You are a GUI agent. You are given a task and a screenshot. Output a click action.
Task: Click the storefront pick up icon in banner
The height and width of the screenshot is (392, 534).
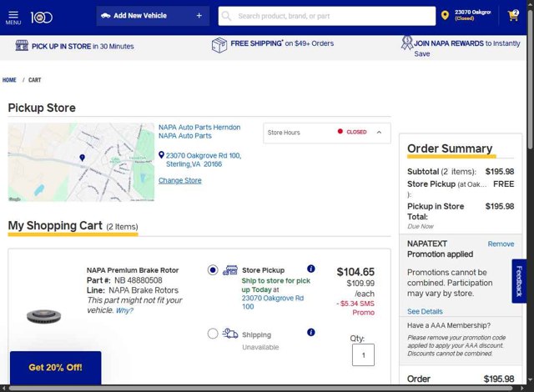tap(22, 45)
